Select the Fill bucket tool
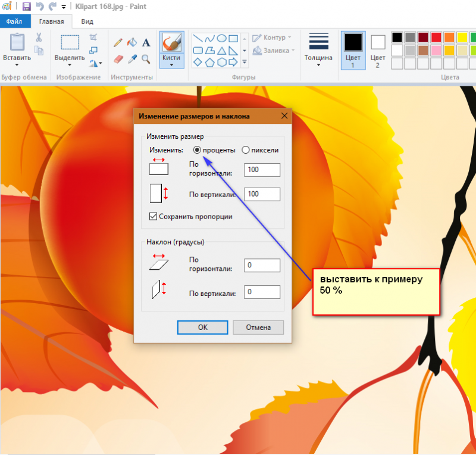This screenshot has height=455, width=476. click(x=132, y=42)
